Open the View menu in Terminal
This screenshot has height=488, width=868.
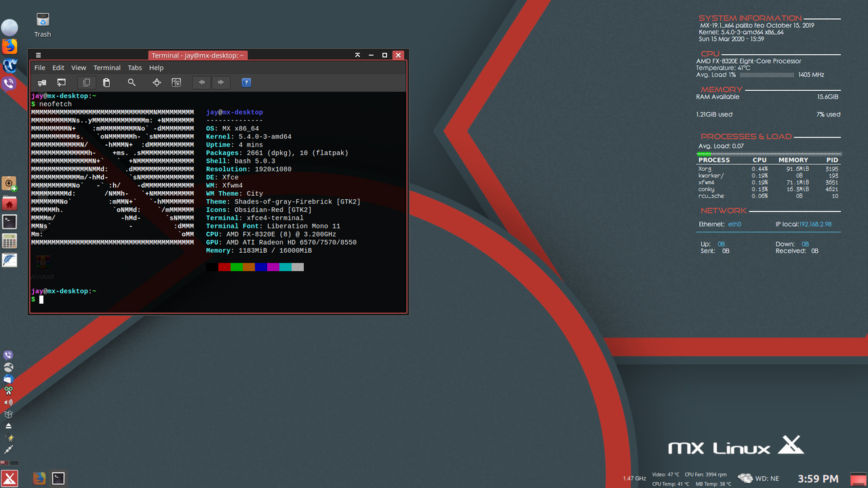79,68
